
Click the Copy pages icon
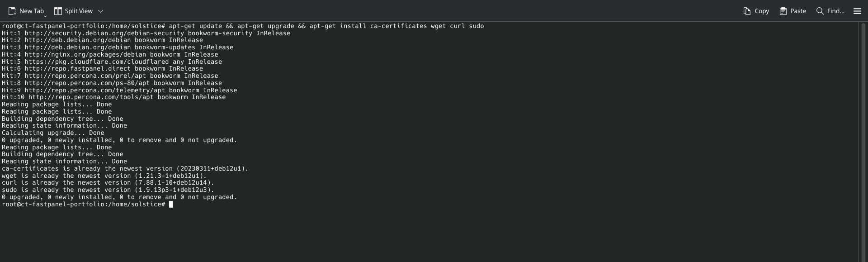coord(747,11)
